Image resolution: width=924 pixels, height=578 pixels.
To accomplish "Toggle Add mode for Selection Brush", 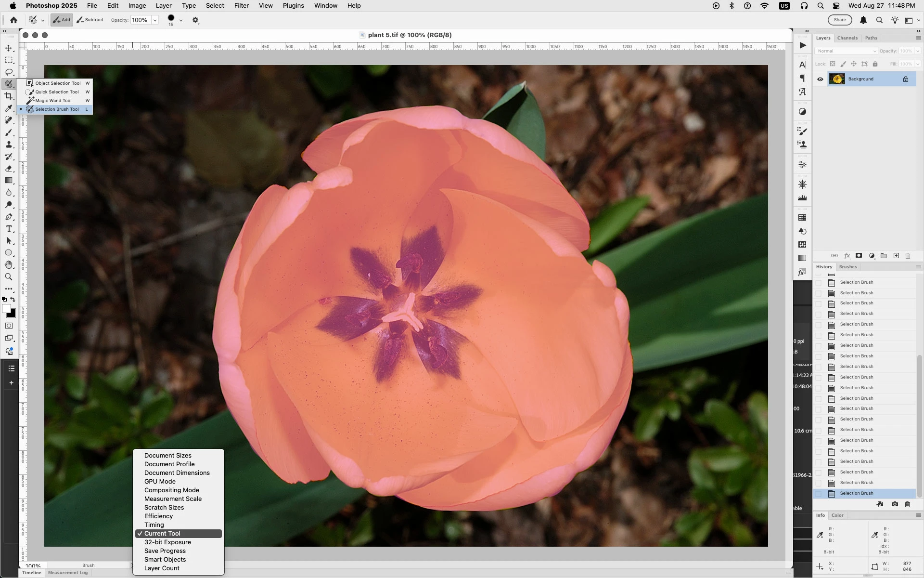I will pos(62,20).
